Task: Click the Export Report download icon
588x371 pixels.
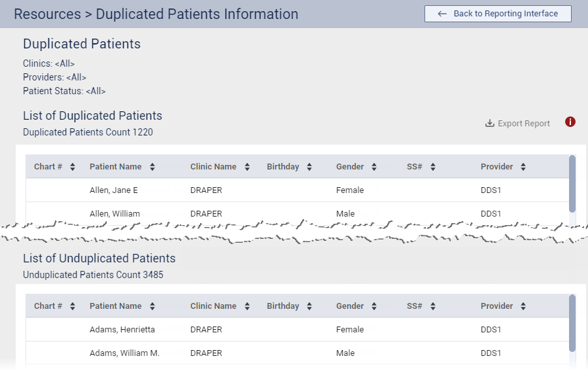Action: (x=489, y=123)
